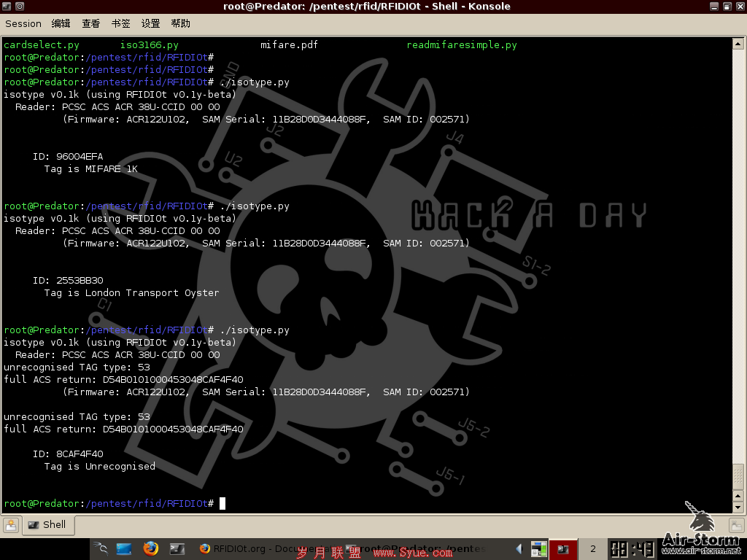Open the Session menu

23,24
